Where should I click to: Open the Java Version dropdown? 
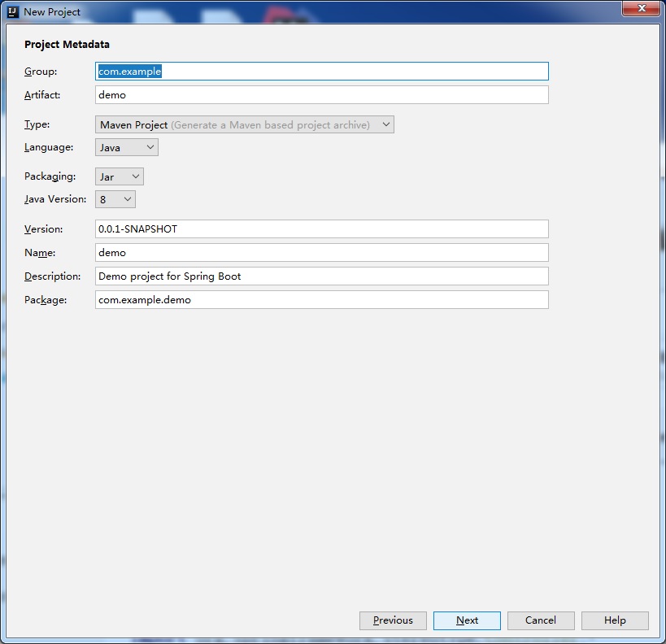point(115,199)
